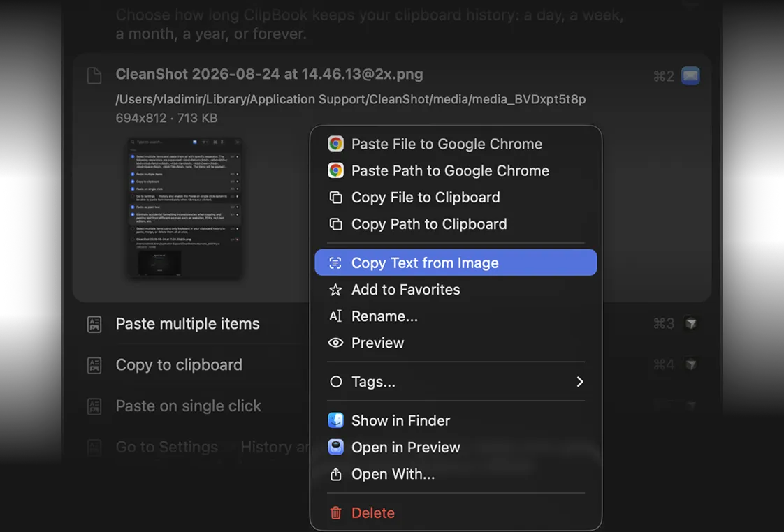Click the CleanShot media file path text
This screenshot has width=784, height=532.
[x=351, y=99]
